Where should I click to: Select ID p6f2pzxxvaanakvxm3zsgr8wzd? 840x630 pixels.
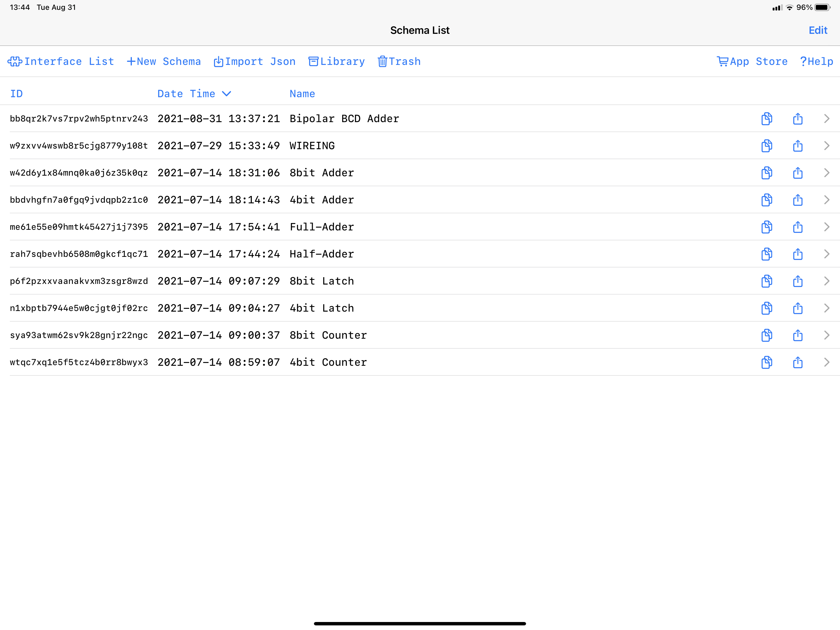tap(79, 281)
